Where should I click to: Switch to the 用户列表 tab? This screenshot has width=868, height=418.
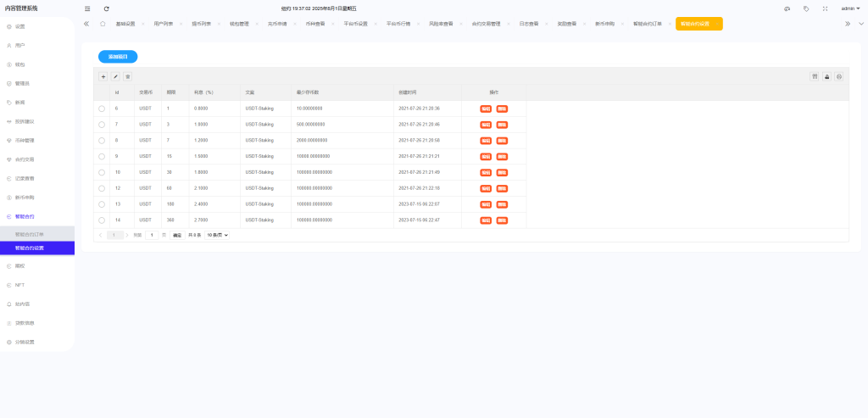tap(164, 24)
